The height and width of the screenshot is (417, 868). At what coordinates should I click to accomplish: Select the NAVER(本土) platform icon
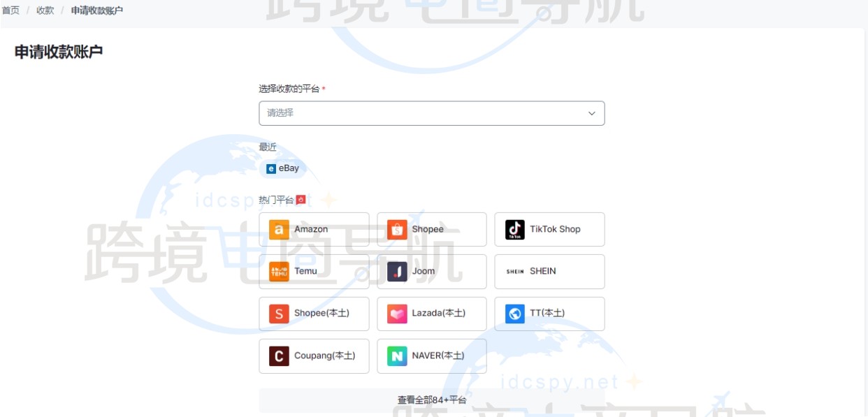coord(431,356)
